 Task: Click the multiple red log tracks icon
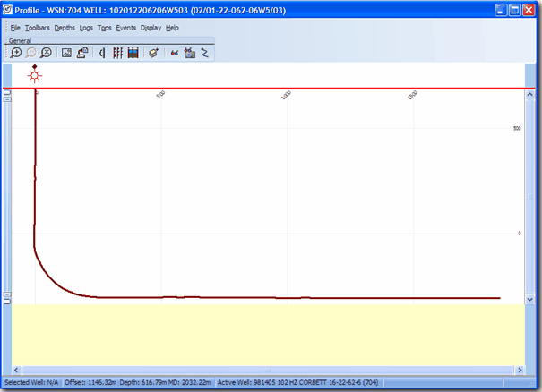pos(117,53)
